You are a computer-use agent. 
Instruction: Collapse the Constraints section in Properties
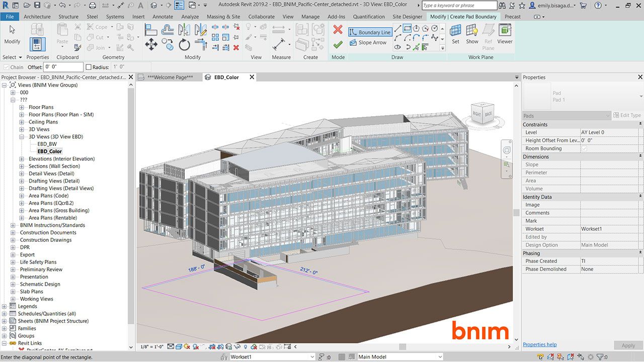640,124
